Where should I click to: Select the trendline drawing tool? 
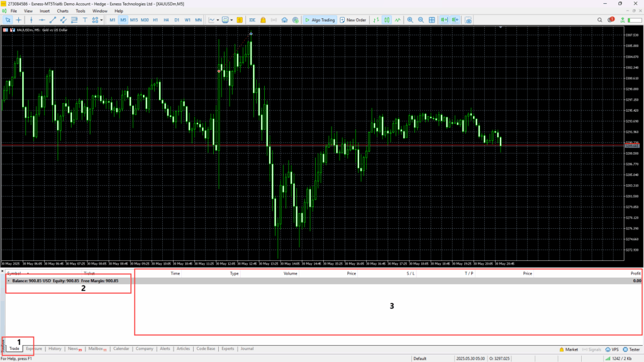tap(53, 19)
